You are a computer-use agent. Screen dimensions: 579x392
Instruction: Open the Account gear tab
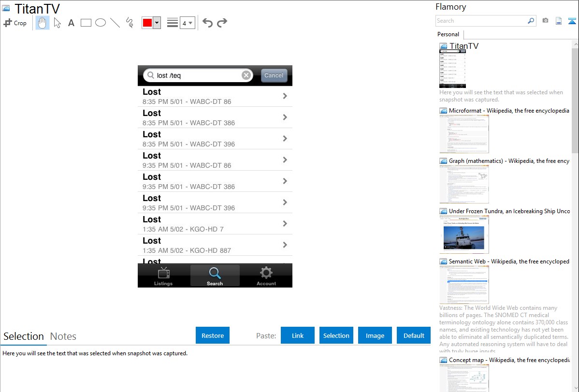[266, 276]
